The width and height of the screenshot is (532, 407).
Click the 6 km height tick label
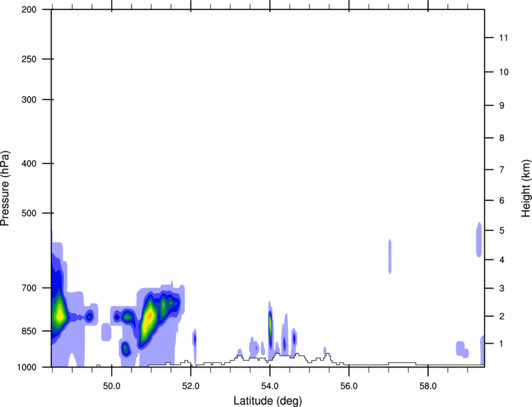pos(502,200)
